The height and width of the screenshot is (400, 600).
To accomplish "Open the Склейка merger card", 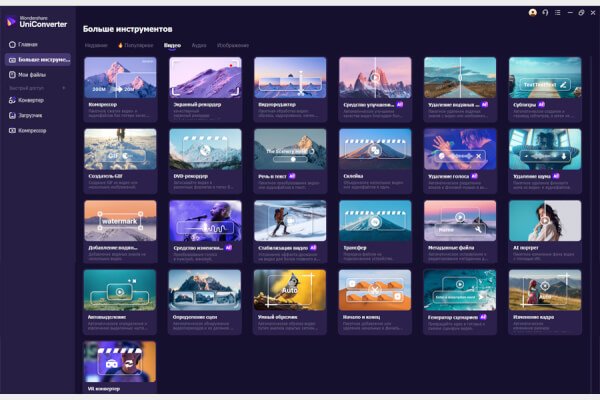I will (x=375, y=161).
